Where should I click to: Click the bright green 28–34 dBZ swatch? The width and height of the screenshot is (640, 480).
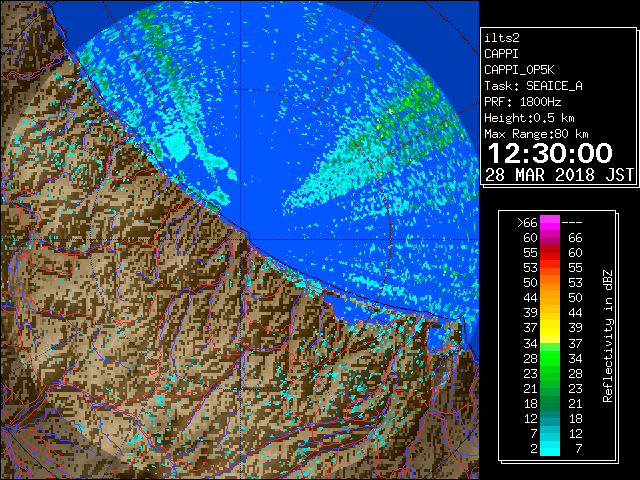coord(550,358)
